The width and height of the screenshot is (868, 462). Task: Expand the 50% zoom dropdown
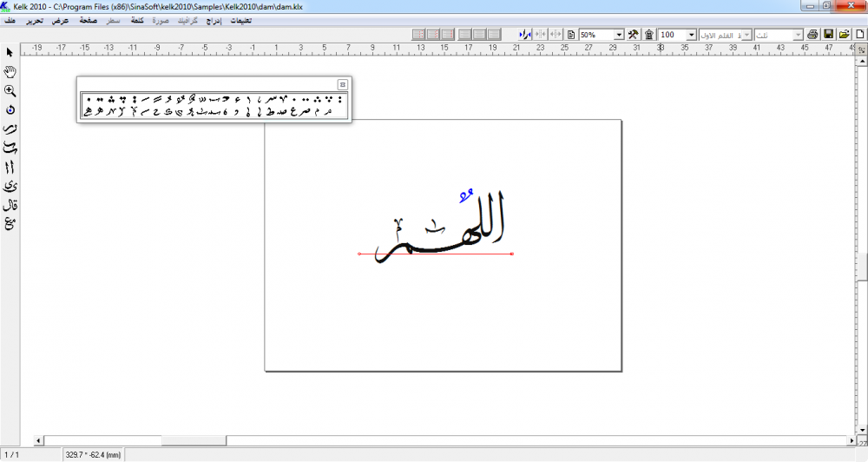pos(619,35)
